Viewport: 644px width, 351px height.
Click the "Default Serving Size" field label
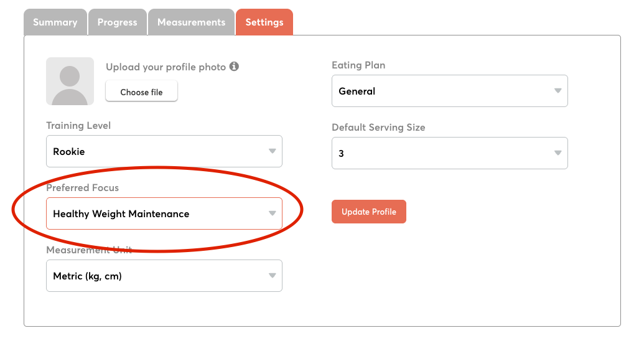tap(378, 128)
